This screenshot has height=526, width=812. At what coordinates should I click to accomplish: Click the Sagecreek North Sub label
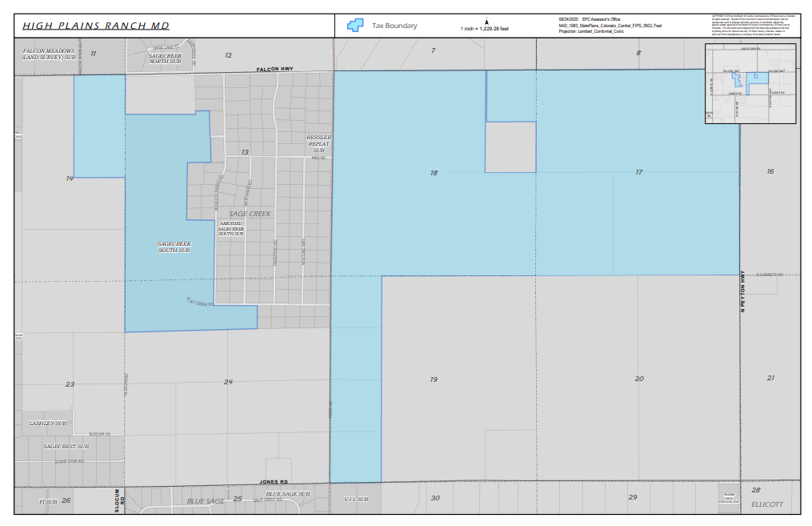pyautogui.click(x=165, y=58)
